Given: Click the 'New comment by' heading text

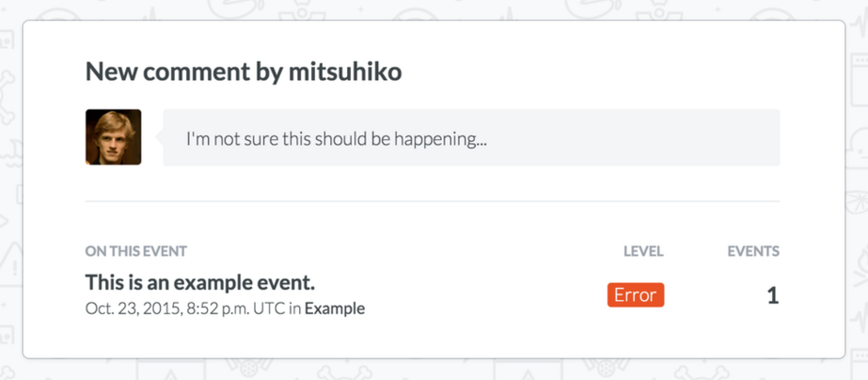Looking at the screenshot, I should click(x=184, y=72).
